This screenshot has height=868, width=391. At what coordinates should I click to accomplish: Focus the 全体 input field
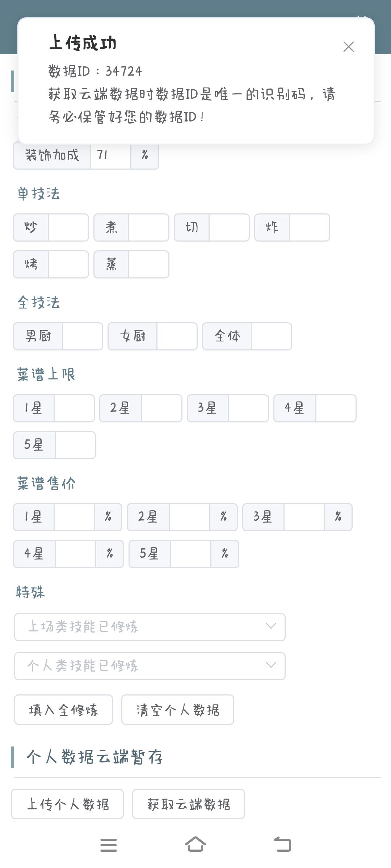272,336
